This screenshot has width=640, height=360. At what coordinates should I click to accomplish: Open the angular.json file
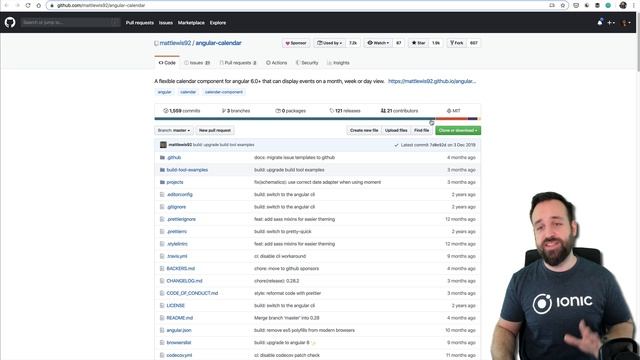pos(179,330)
